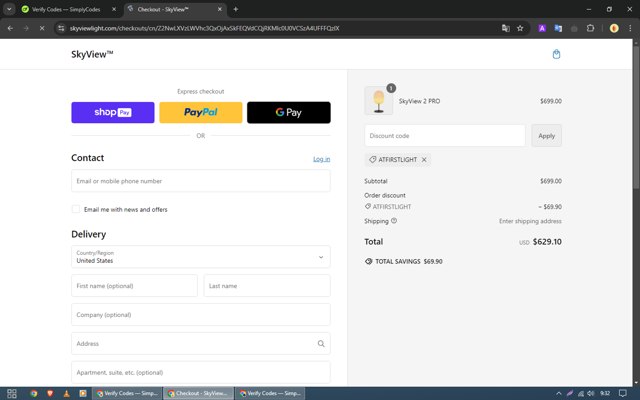Open VLC media player from taskbar
The height and width of the screenshot is (400, 640).
point(67,393)
